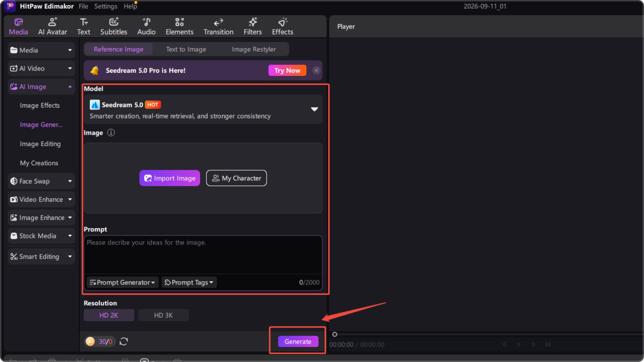This screenshot has height=362, width=644.
Task: Open the Filters tab
Action: coord(253,27)
